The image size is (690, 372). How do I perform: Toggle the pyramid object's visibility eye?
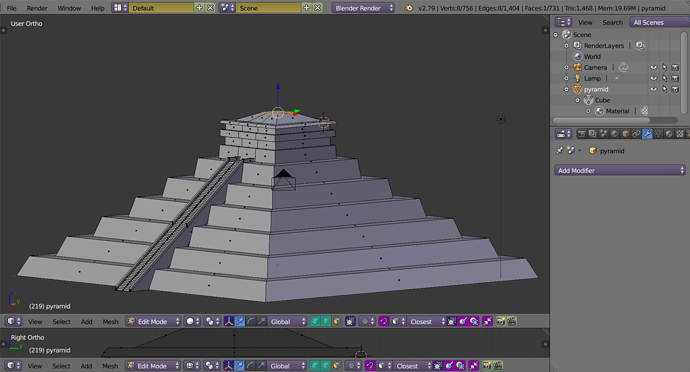[653, 89]
